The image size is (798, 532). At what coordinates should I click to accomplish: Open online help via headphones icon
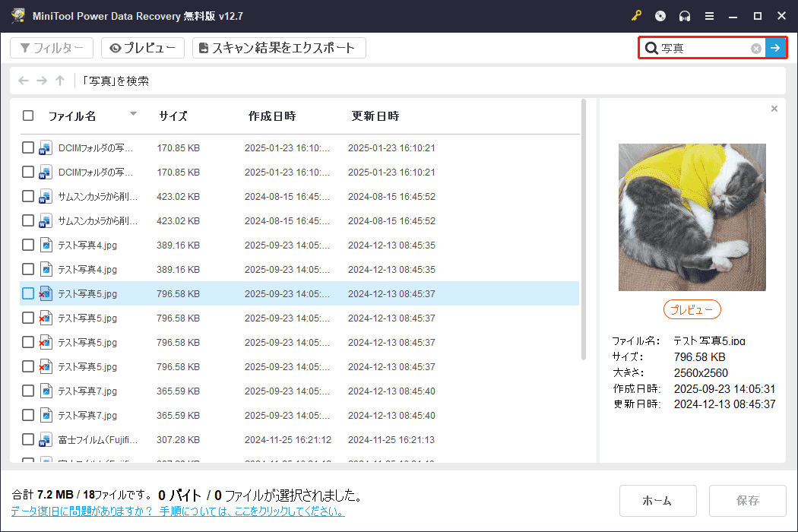point(682,15)
